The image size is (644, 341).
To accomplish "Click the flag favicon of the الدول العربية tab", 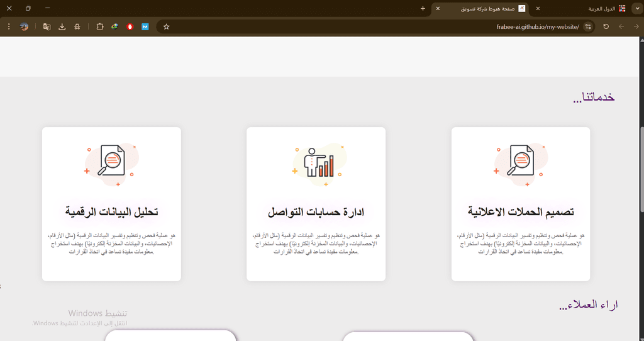I will pyautogui.click(x=622, y=8).
